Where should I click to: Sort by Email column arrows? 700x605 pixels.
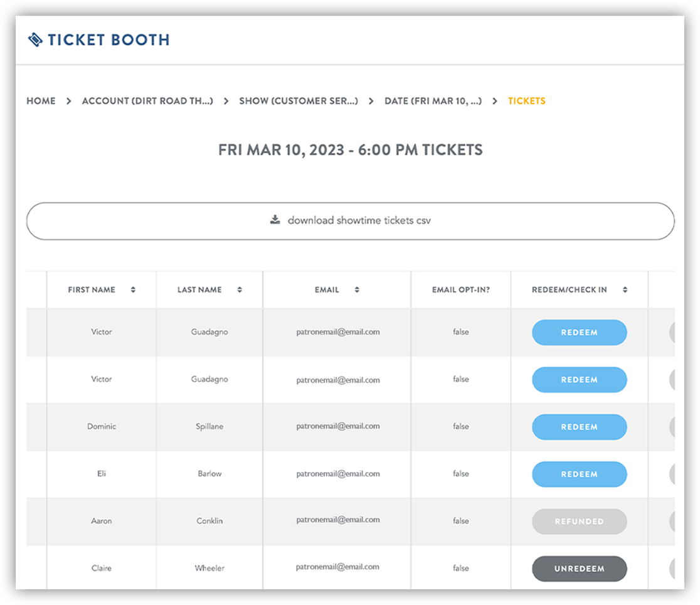pos(357,290)
